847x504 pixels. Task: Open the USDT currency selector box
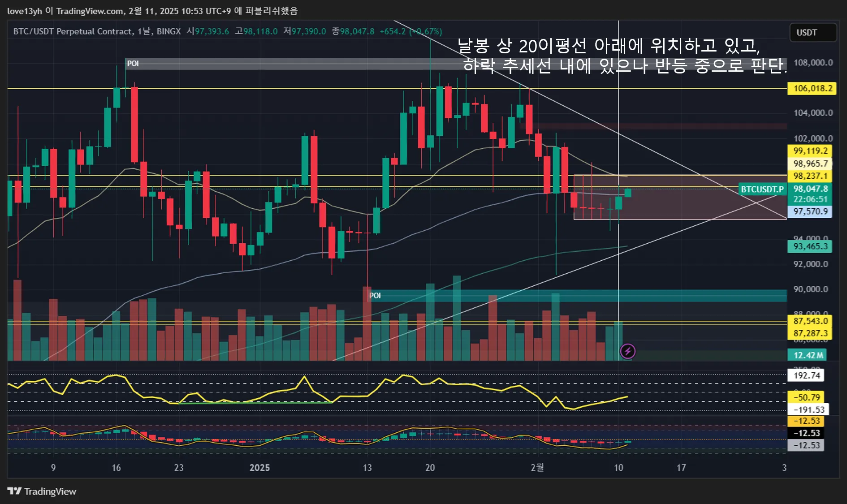813,33
